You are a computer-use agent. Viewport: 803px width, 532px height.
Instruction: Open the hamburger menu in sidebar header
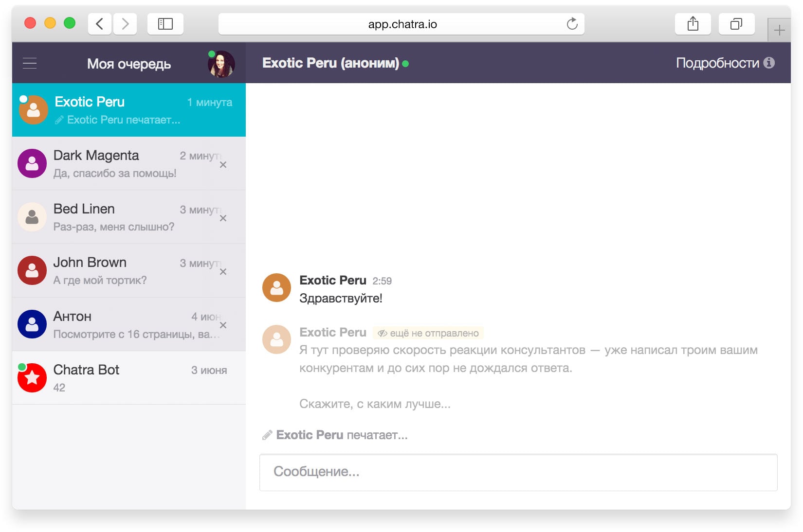click(x=30, y=63)
